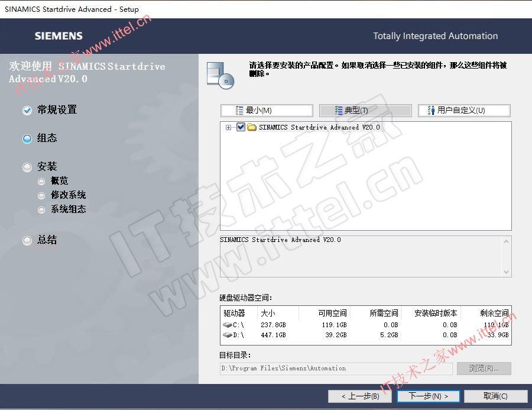Toggle the SINAMICS Startdrive Advanced V20.0 checkbox

(x=241, y=127)
